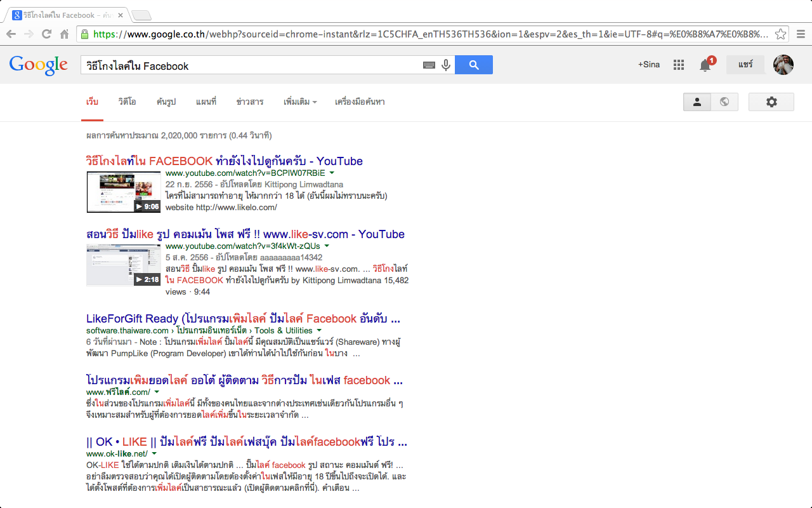The width and height of the screenshot is (812, 508).
Task: Select the เว็บ (Web) tab
Action: pos(92,102)
